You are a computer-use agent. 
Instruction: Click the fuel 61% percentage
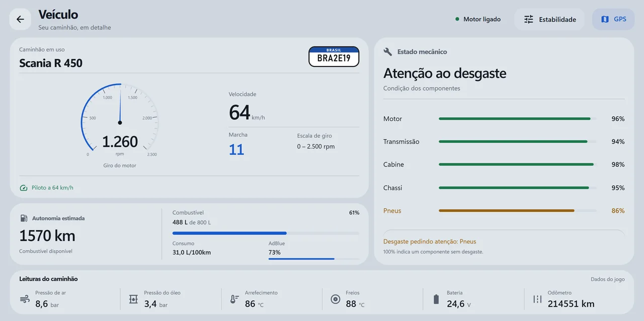click(x=354, y=213)
